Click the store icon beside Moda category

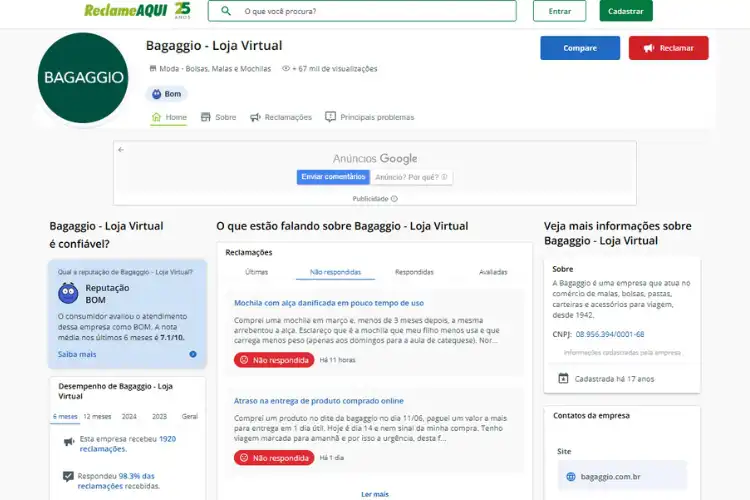point(153,68)
